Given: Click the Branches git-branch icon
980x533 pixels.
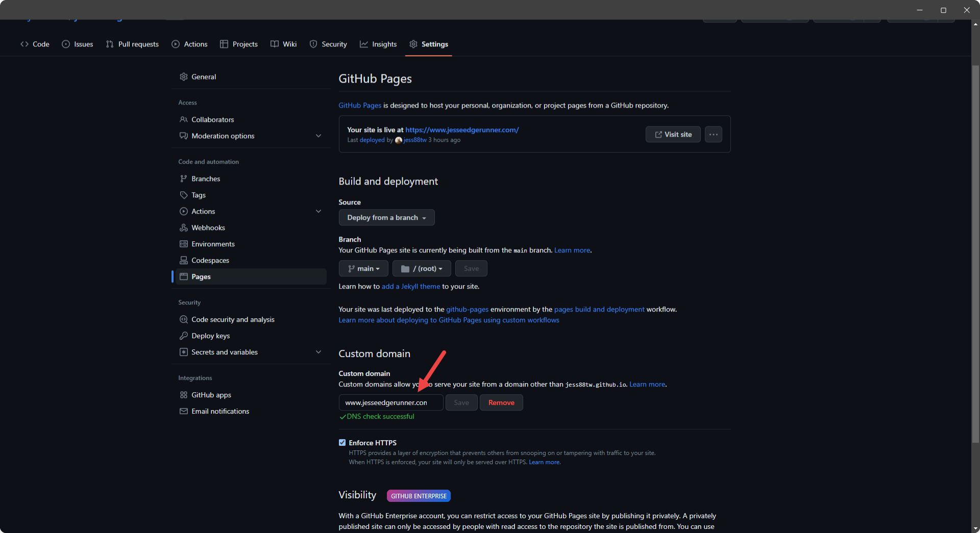Looking at the screenshot, I should point(184,179).
